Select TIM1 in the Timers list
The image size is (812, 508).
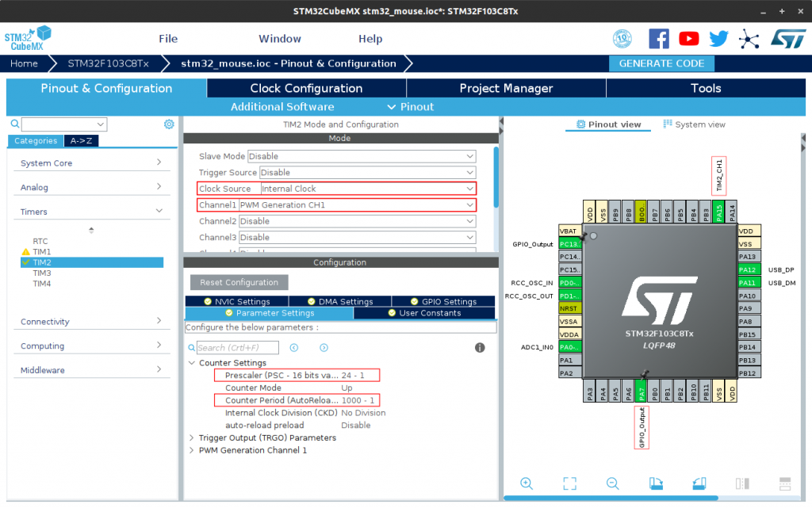coord(42,252)
